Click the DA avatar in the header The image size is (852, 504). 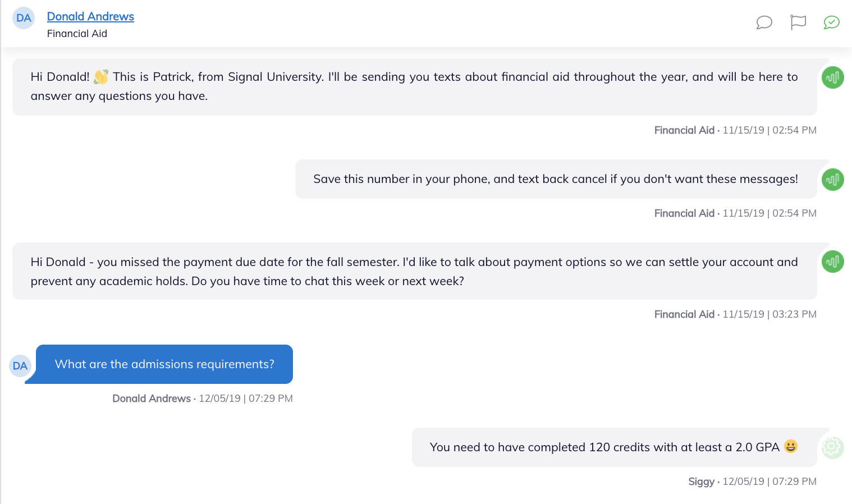tap(24, 17)
